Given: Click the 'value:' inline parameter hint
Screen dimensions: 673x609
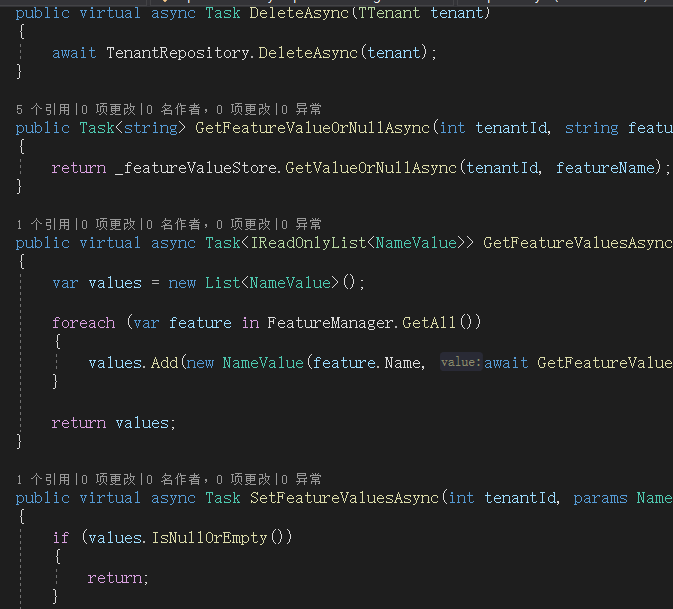Looking at the screenshot, I should [461, 362].
